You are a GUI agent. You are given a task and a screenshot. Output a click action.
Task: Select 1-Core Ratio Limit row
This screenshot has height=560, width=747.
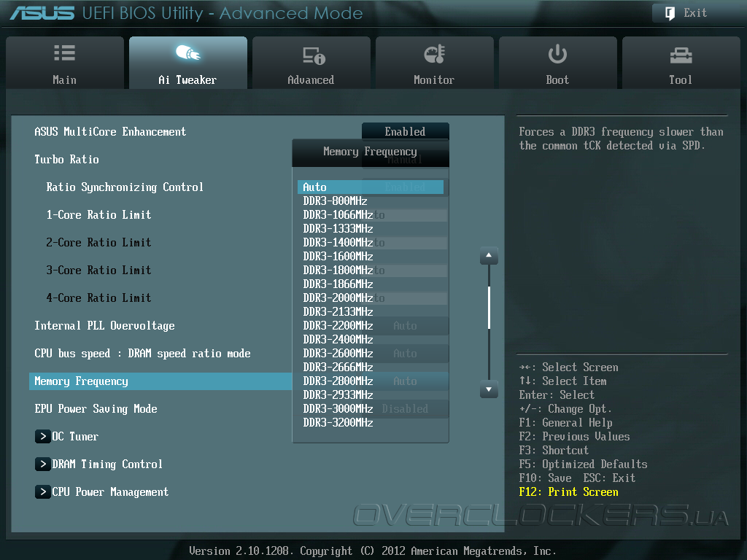coord(98,215)
